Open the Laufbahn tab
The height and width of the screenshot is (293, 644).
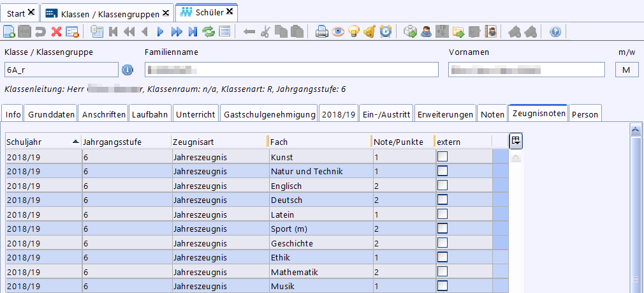tap(149, 115)
